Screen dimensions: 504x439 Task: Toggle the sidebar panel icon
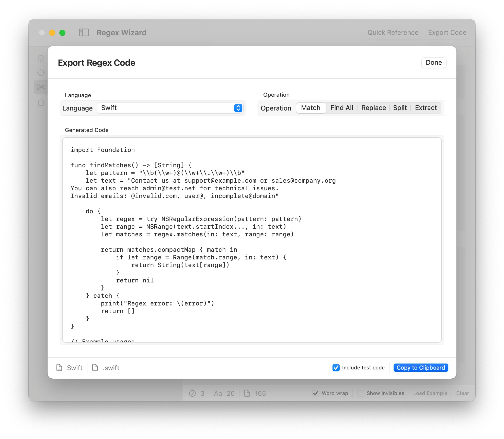coord(84,32)
